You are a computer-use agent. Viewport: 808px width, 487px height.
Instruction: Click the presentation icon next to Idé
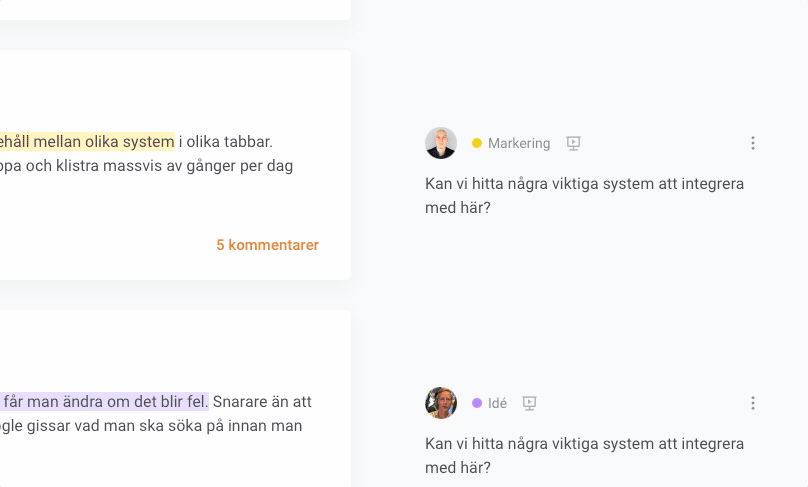(529, 403)
